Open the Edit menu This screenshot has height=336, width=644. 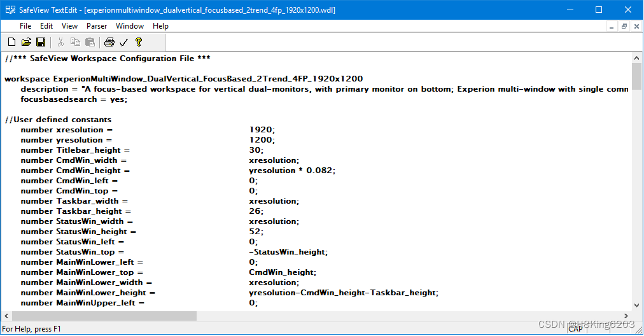(46, 26)
